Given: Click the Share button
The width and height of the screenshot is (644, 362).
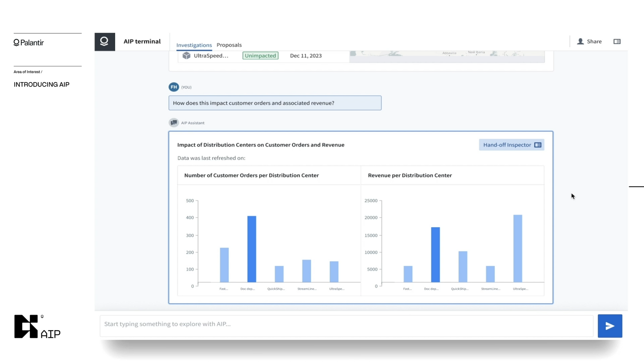Looking at the screenshot, I should tap(590, 41).
